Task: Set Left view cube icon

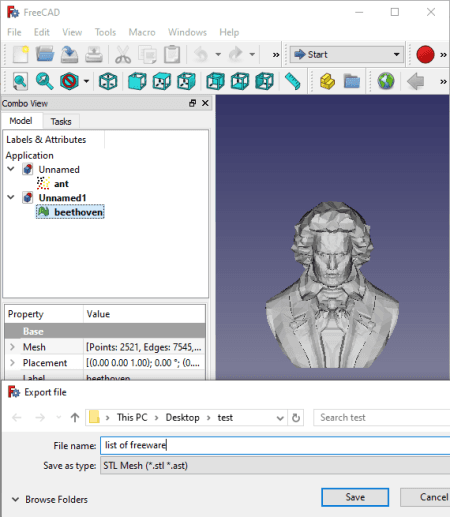Action: tap(264, 82)
